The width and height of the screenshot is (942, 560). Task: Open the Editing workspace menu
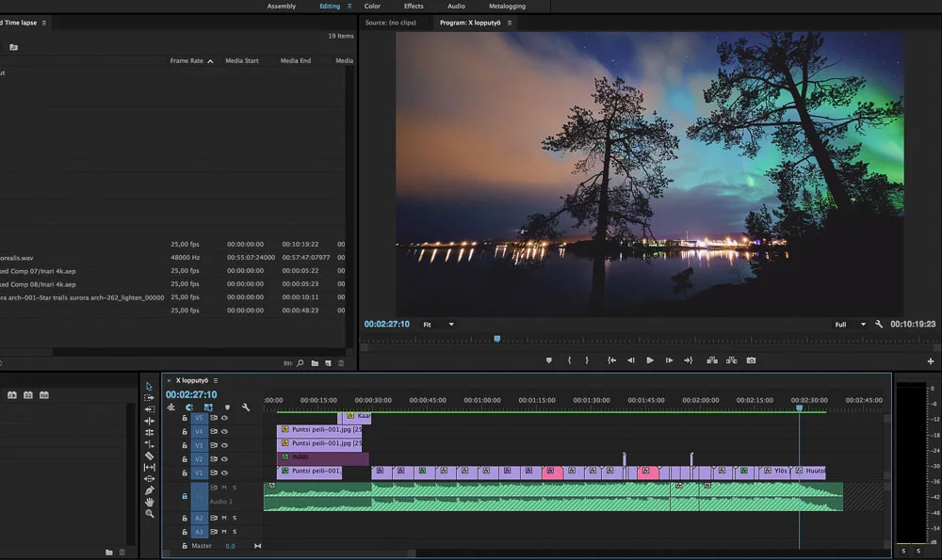[349, 6]
